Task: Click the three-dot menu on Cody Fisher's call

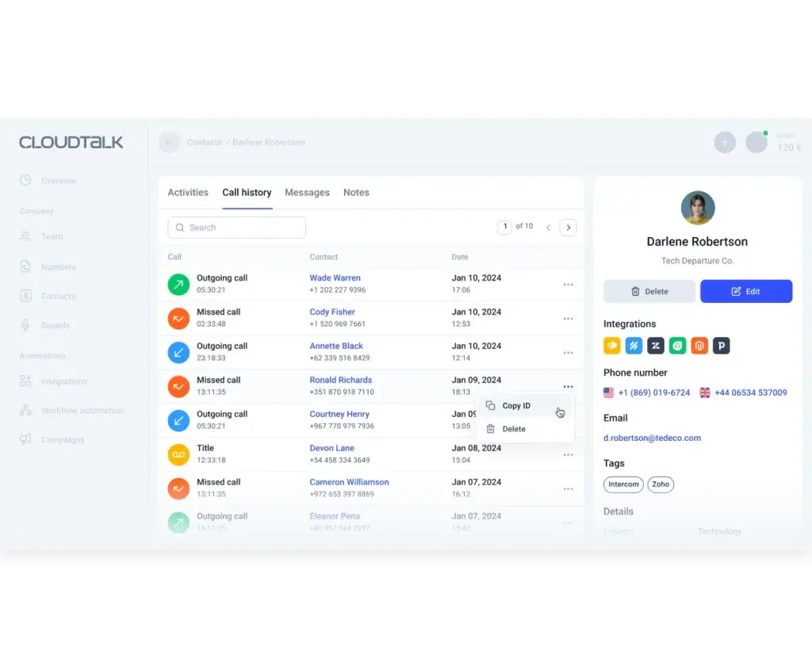Action: (x=568, y=318)
